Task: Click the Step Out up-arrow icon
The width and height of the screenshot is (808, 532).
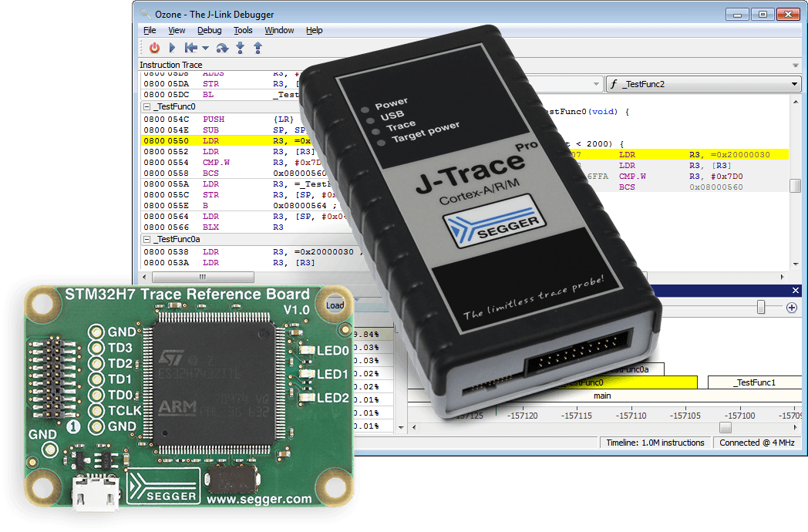Action: point(258,48)
